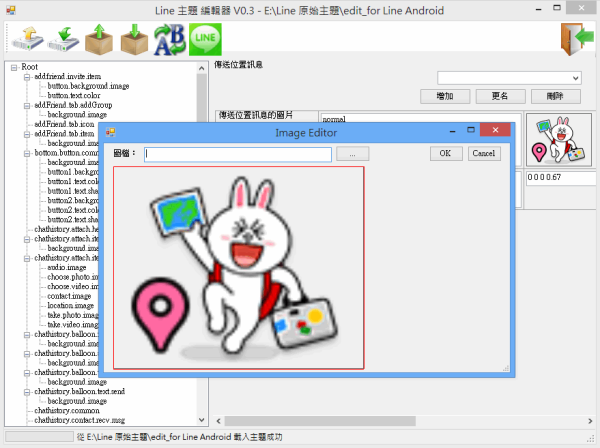This screenshot has width=600, height=448.
Task: Select contact.image tree item
Action: pos(69,296)
